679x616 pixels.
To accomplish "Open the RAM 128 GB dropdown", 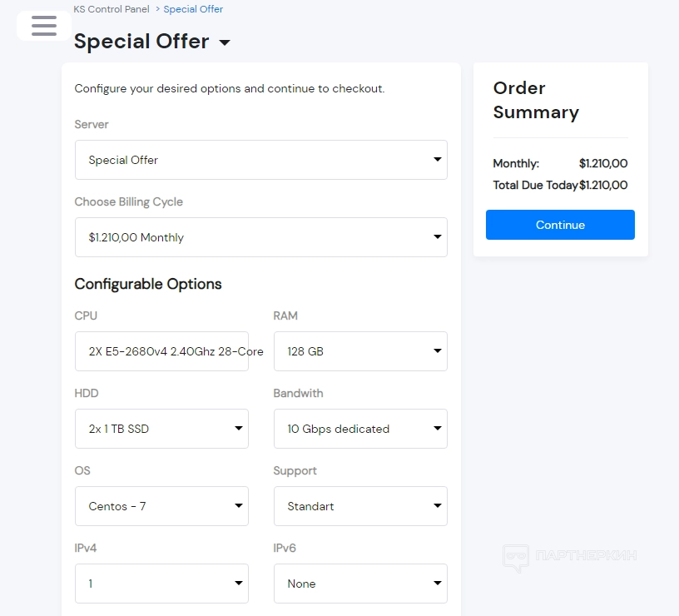I will click(359, 351).
